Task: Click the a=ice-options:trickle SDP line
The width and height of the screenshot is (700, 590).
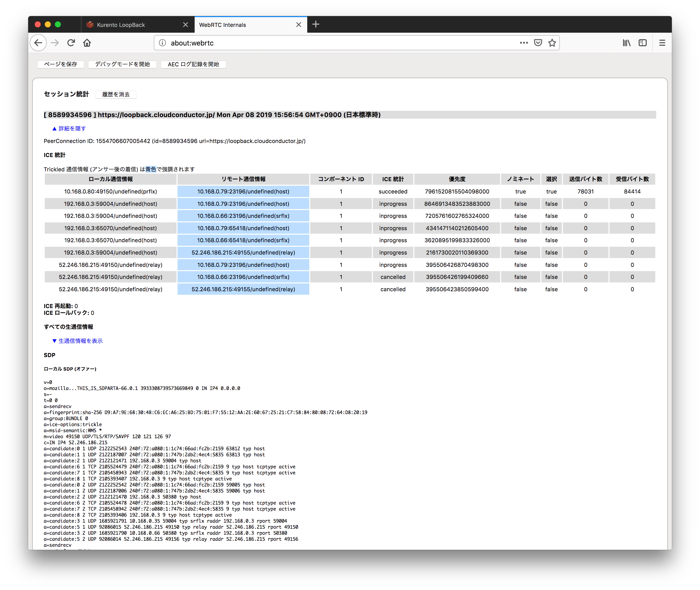Action: pyautogui.click(x=73, y=424)
